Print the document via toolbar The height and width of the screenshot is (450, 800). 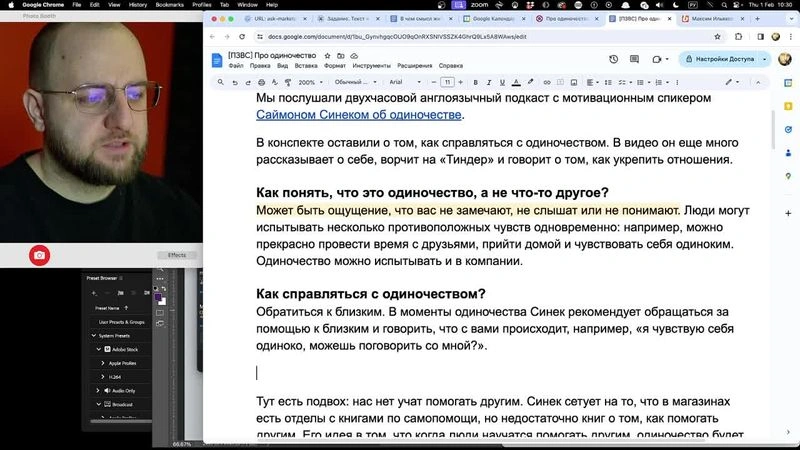coord(261,82)
